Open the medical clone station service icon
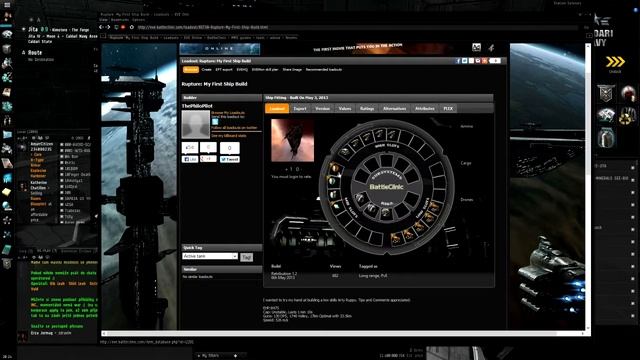 628,93
